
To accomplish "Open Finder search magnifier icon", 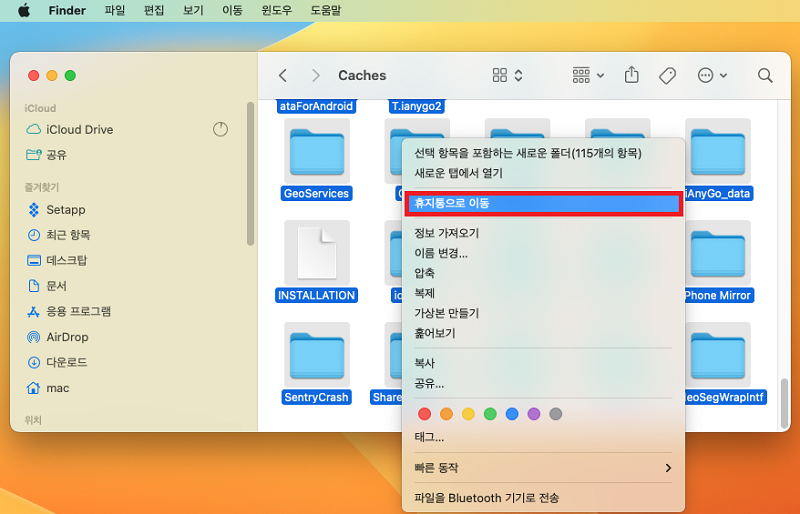I will 765,76.
